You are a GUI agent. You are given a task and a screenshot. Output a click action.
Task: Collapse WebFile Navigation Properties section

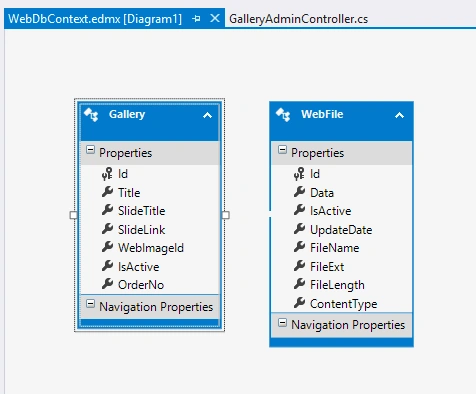282,322
